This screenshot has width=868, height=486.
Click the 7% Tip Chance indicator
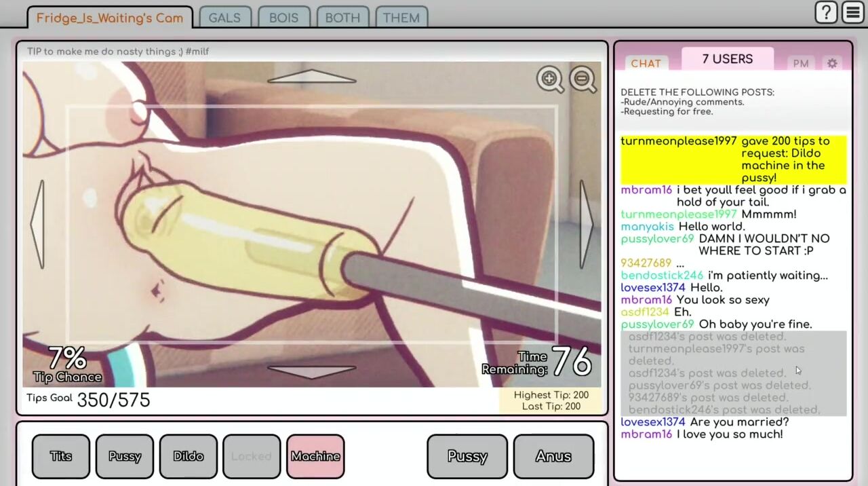67,364
